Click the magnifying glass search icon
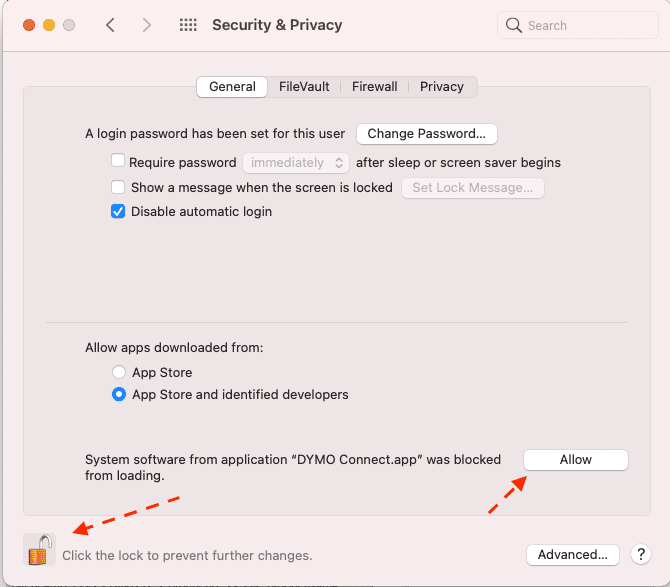Screen dimensions: 670x587 (514, 25)
